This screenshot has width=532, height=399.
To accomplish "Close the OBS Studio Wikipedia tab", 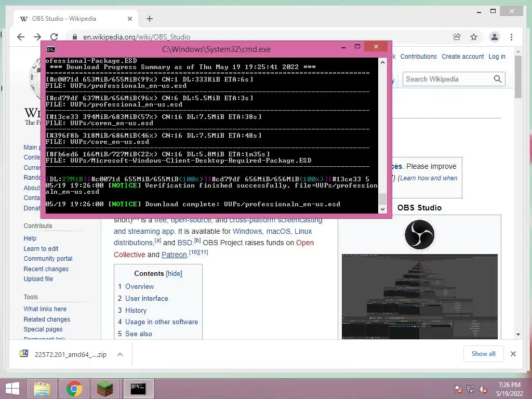I will [129, 19].
